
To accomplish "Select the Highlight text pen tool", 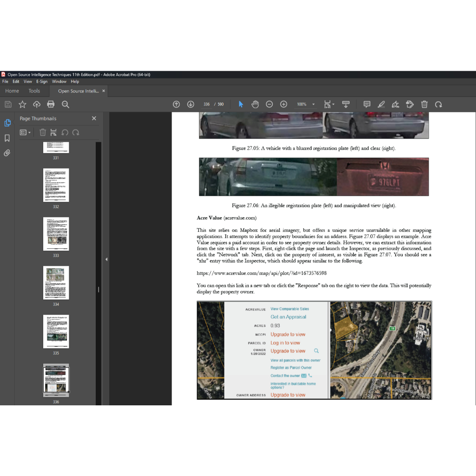I will pos(381,105).
